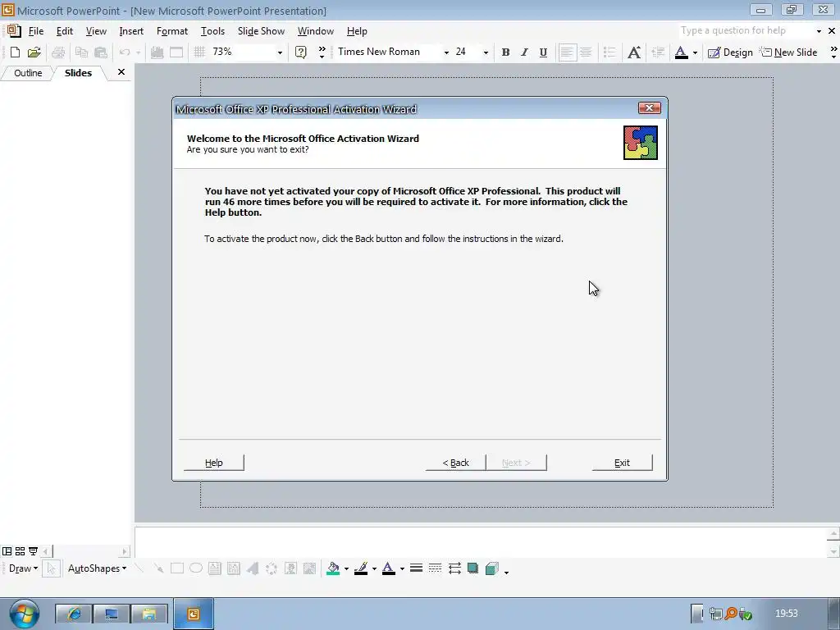Screen dimensions: 840x630
Task: Apply the toolbar Font Color underlined A
Action: tap(682, 52)
